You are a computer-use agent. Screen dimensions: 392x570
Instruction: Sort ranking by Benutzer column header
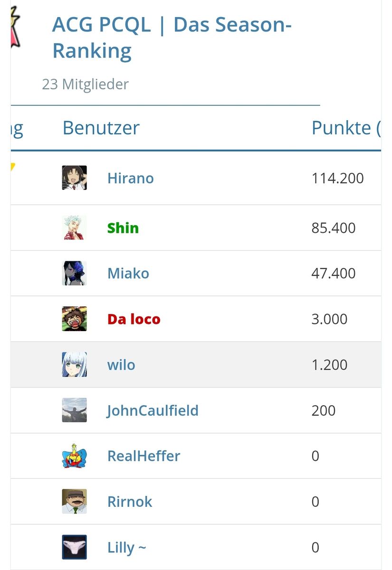tap(101, 128)
